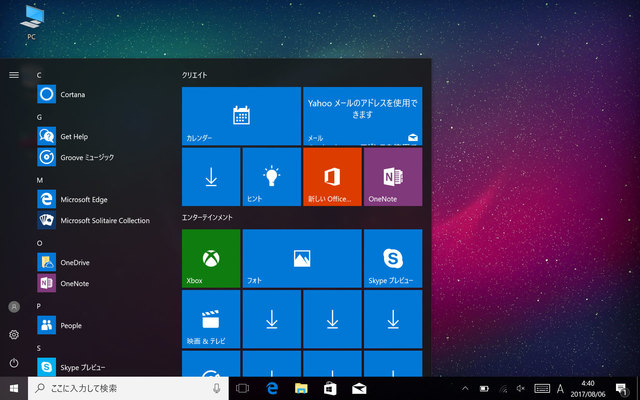Open 映画 & テレビ tile
The width and height of the screenshot is (640, 400).
coord(211,319)
